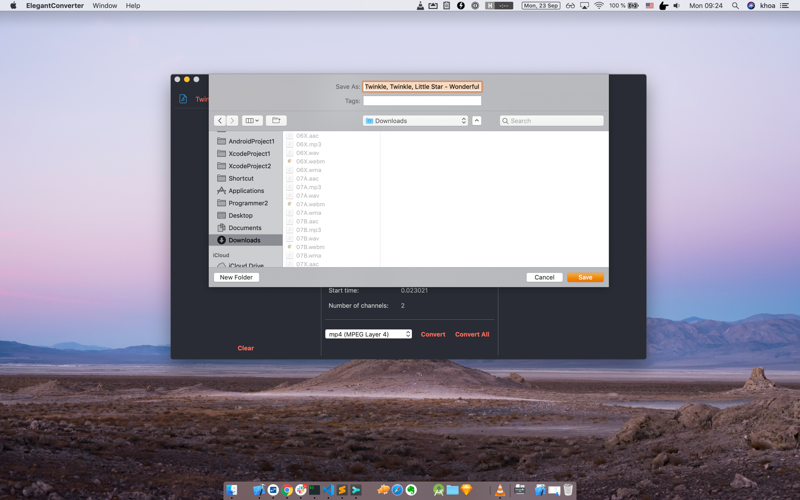Open Spotlight search in menu bar
800x500 pixels.
(x=735, y=6)
